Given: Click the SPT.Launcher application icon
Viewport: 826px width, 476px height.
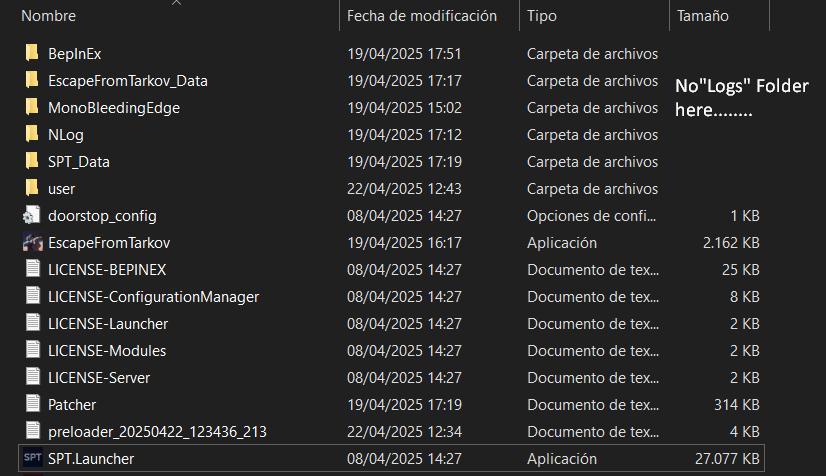Looking at the screenshot, I should pyautogui.click(x=33, y=458).
